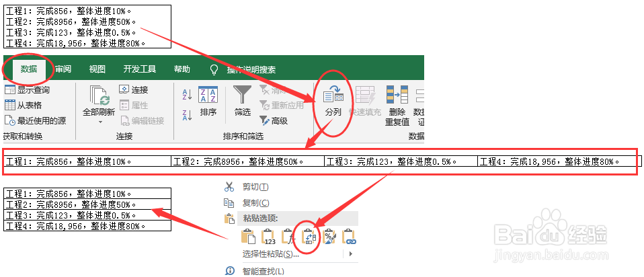Open 最近使用的源
The height and width of the screenshot is (277, 644).
tap(35, 121)
